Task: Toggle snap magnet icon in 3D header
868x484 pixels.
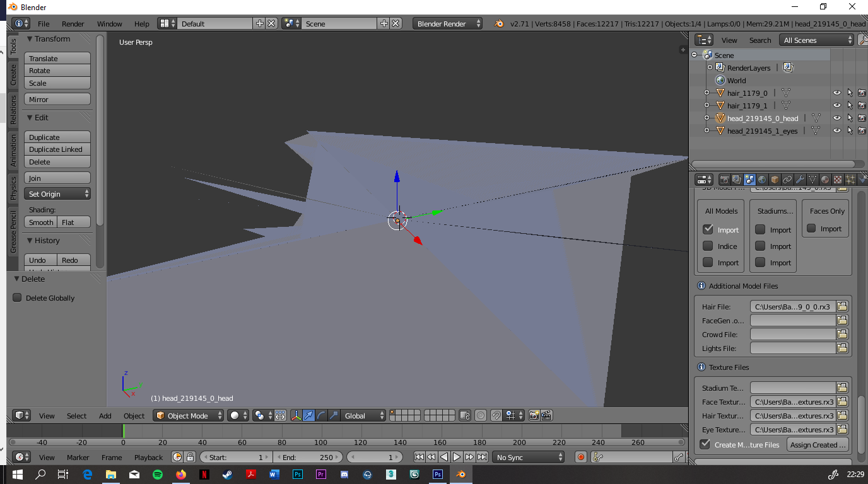Action: pos(497,415)
